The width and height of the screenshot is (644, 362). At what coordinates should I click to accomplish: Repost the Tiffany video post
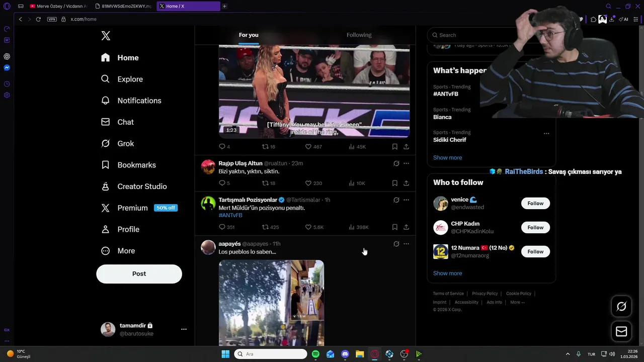[268, 147]
